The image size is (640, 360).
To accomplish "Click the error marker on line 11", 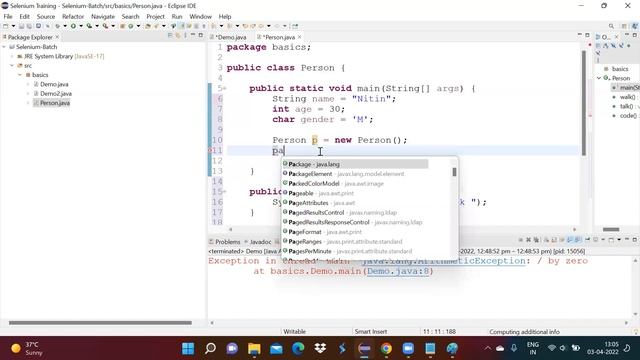I will pyautogui.click(x=210, y=151).
